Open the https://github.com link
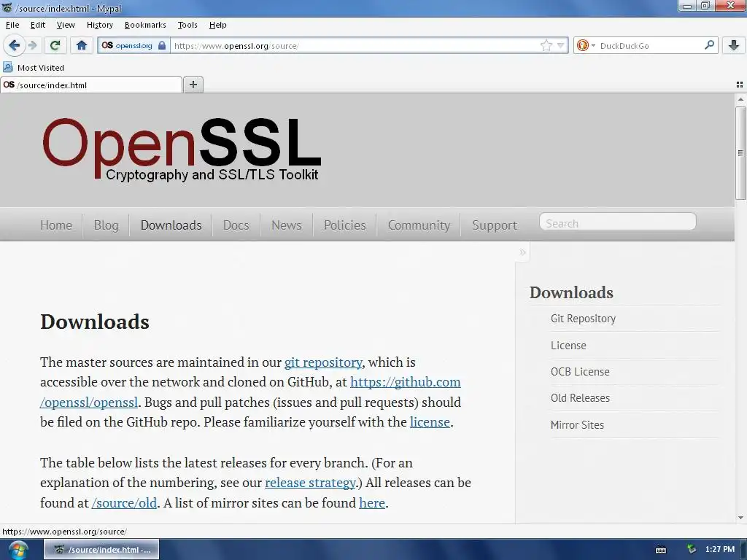The image size is (747, 560). click(x=406, y=382)
